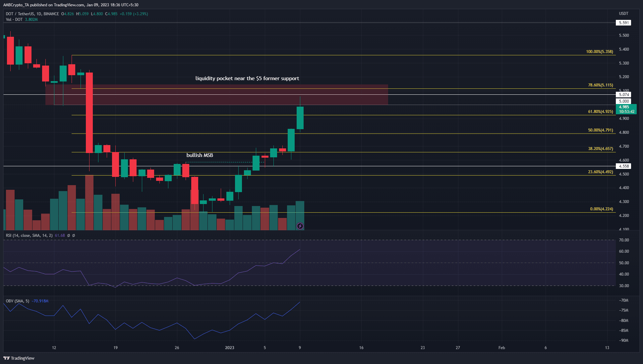The width and height of the screenshot is (643, 364).
Task: Click the '26' date label on time axis
Action: [177, 348]
